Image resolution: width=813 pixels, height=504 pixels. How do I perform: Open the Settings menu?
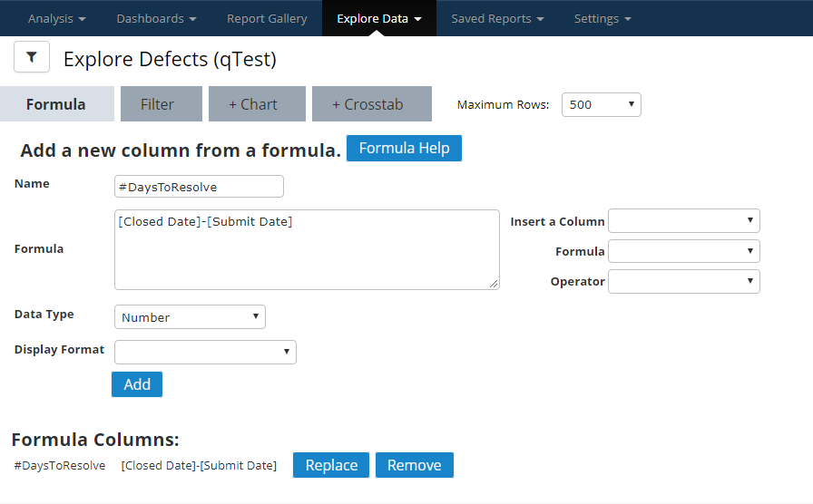602,18
